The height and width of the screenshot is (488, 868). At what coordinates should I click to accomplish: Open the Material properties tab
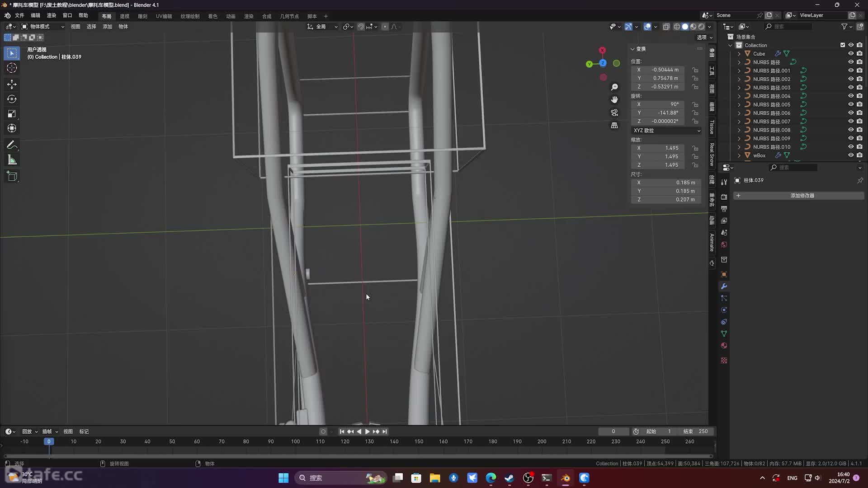point(724,346)
